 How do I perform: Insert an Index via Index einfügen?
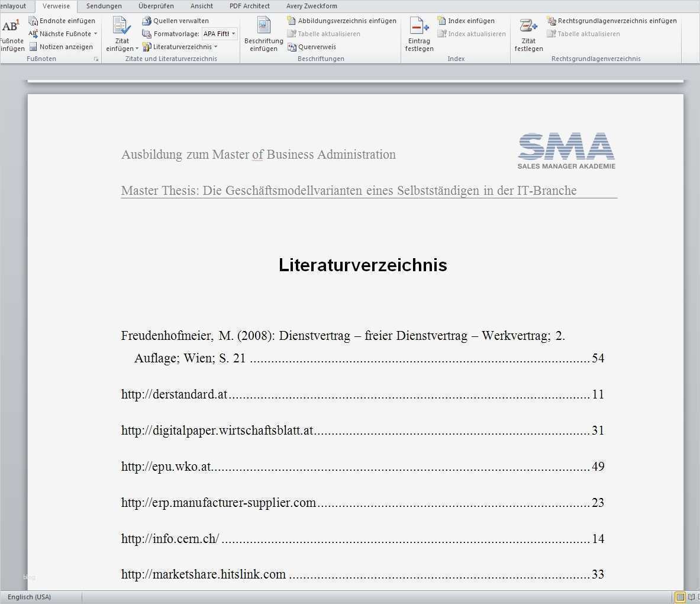(466, 20)
